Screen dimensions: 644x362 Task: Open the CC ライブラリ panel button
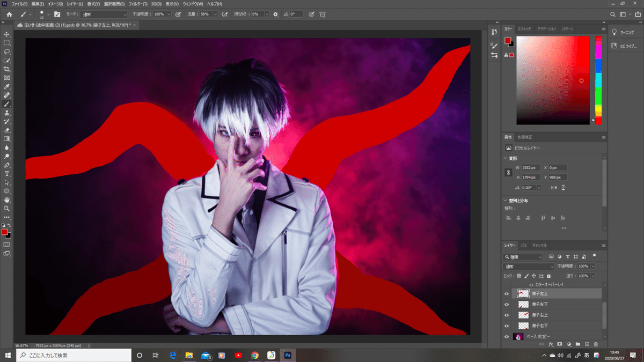point(624,46)
